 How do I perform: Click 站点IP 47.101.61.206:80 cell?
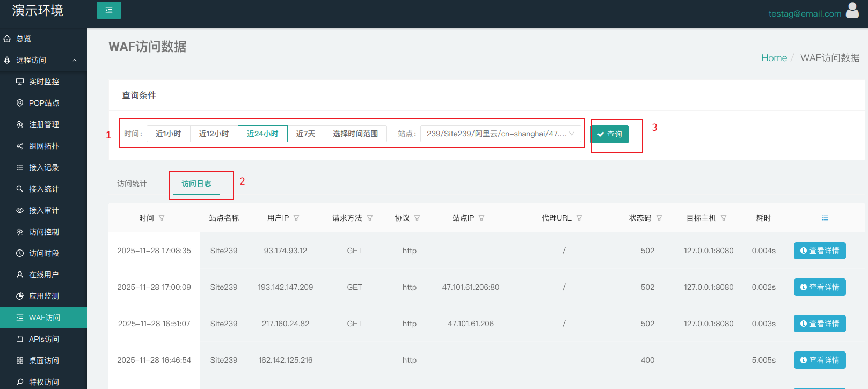(x=471, y=287)
